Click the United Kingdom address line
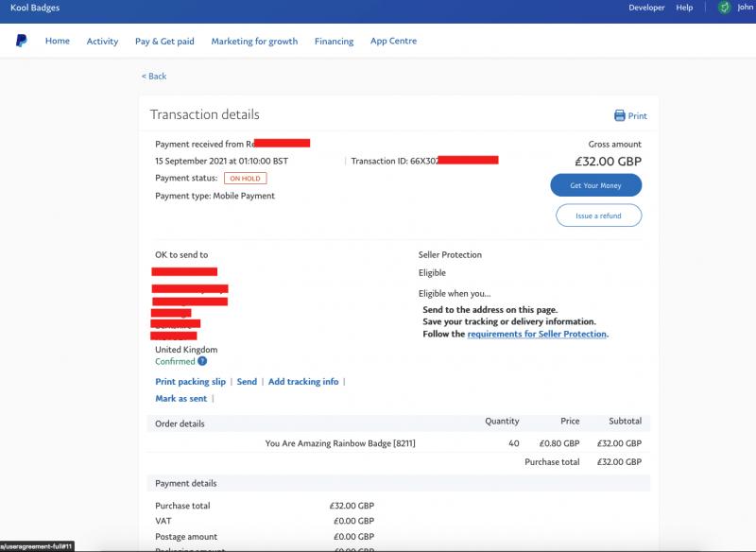The width and height of the screenshot is (756, 552). (x=186, y=350)
